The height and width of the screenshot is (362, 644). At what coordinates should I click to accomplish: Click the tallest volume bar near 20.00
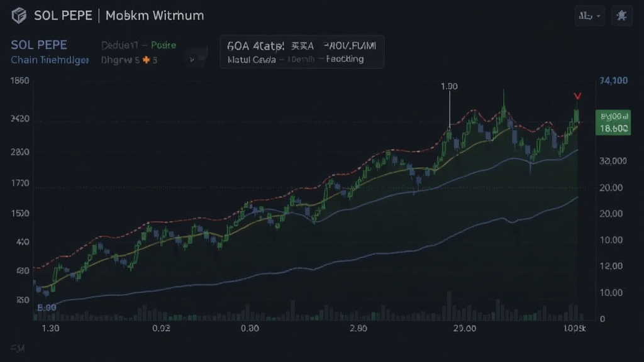click(x=449, y=306)
